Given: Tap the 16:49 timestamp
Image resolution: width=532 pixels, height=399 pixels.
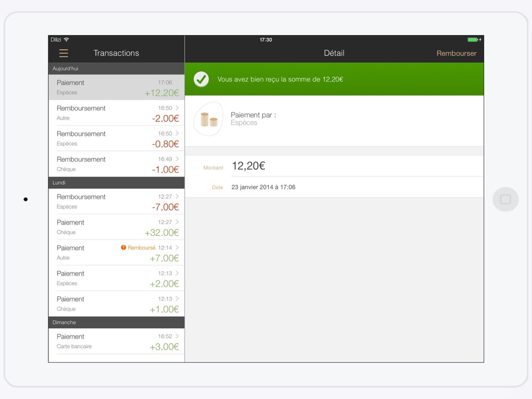Looking at the screenshot, I should [165, 159].
